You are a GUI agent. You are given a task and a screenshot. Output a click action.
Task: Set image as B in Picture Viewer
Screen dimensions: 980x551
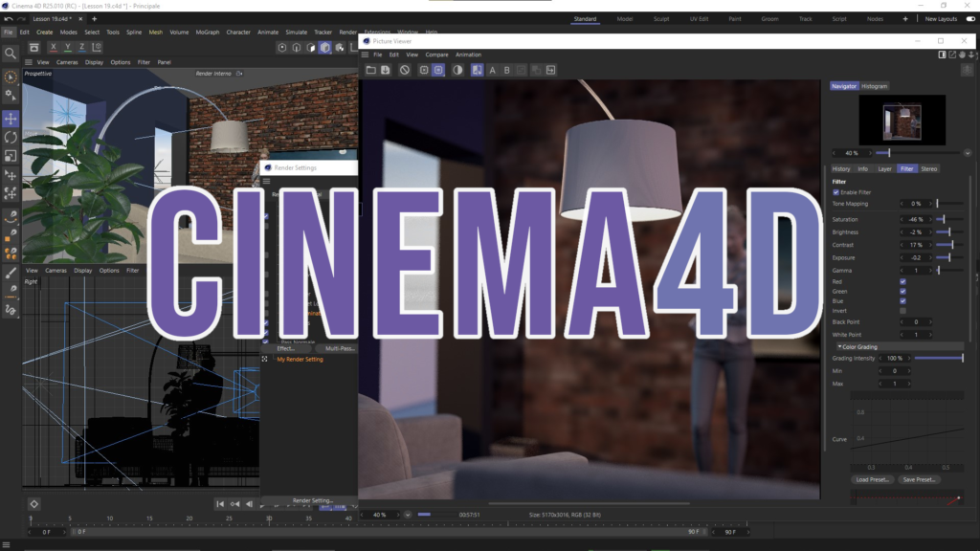click(507, 70)
